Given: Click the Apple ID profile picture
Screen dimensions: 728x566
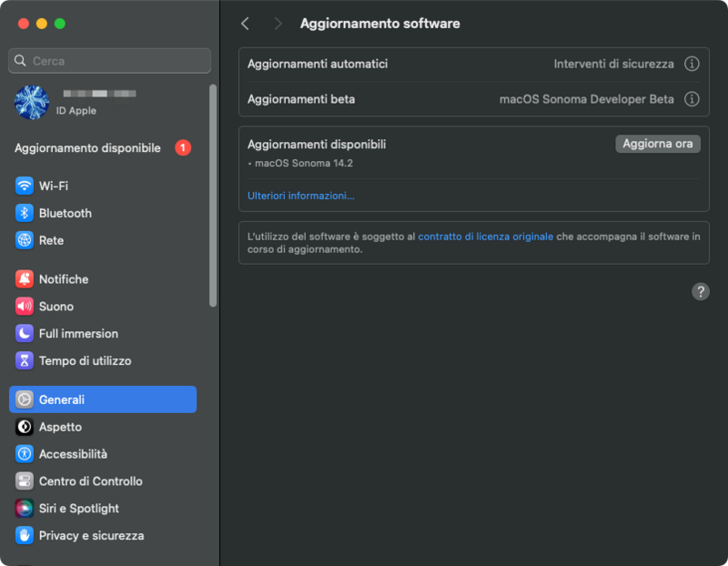Looking at the screenshot, I should click(32, 102).
